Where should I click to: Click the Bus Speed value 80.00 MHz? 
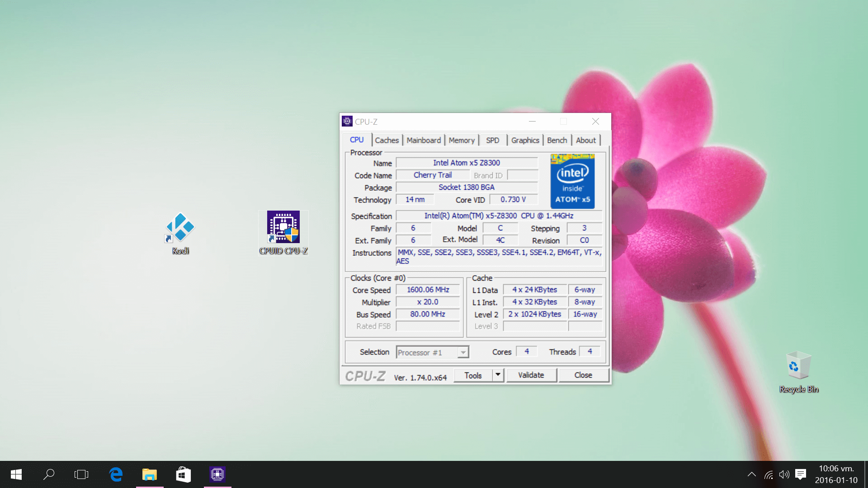pos(428,314)
